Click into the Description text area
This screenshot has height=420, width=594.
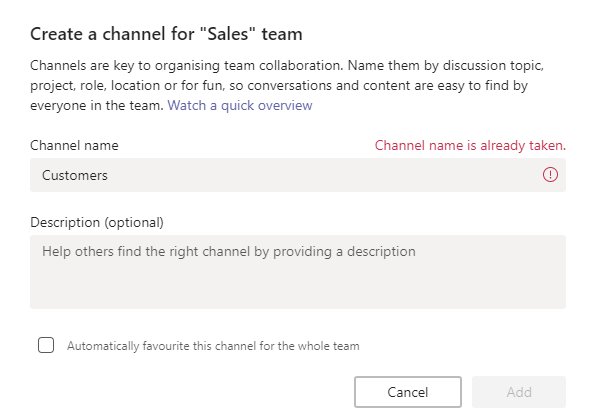tap(298, 272)
